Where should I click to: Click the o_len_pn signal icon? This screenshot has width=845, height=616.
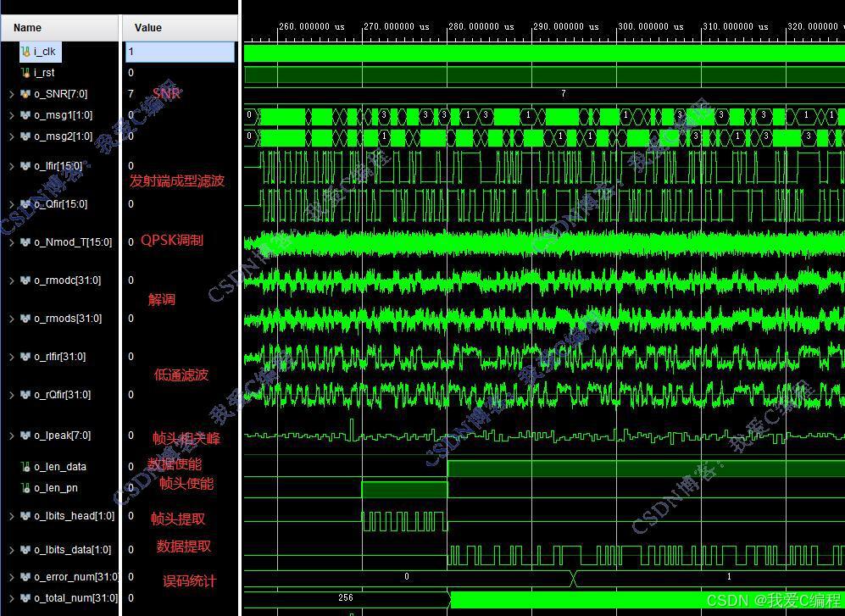pos(25,488)
